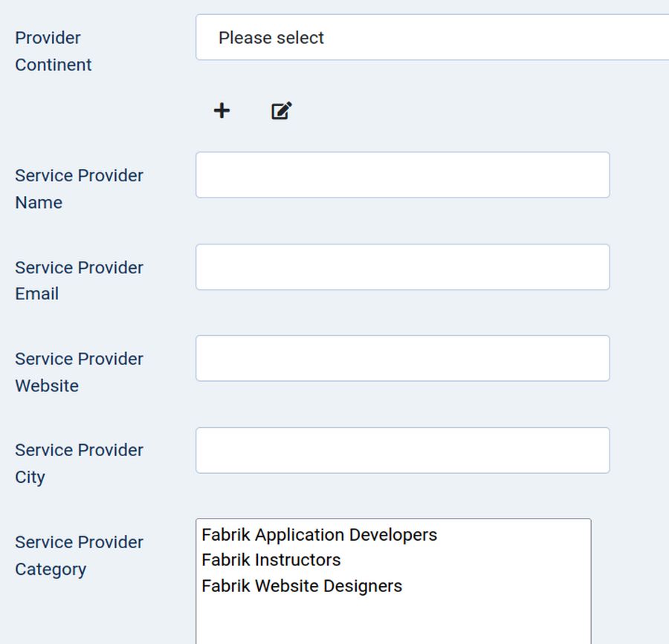Click the Service Provider Email label
This screenshot has width=669, height=644.
[x=79, y=280]
